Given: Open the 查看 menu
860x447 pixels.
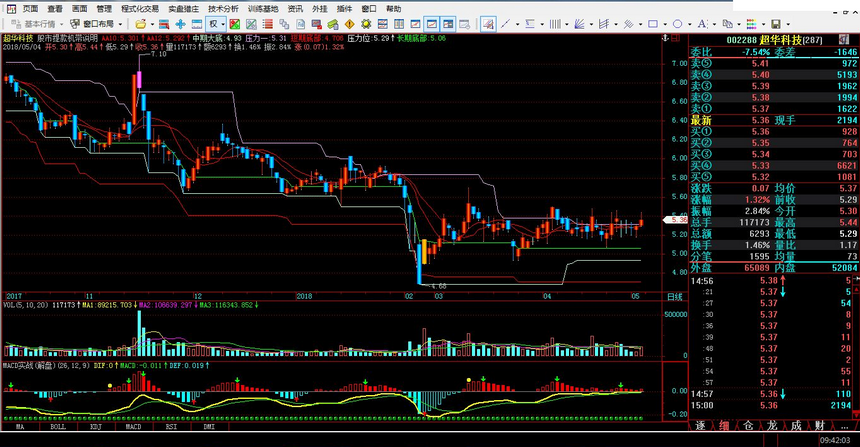Looking at the screenshot, I should point(55,9).
